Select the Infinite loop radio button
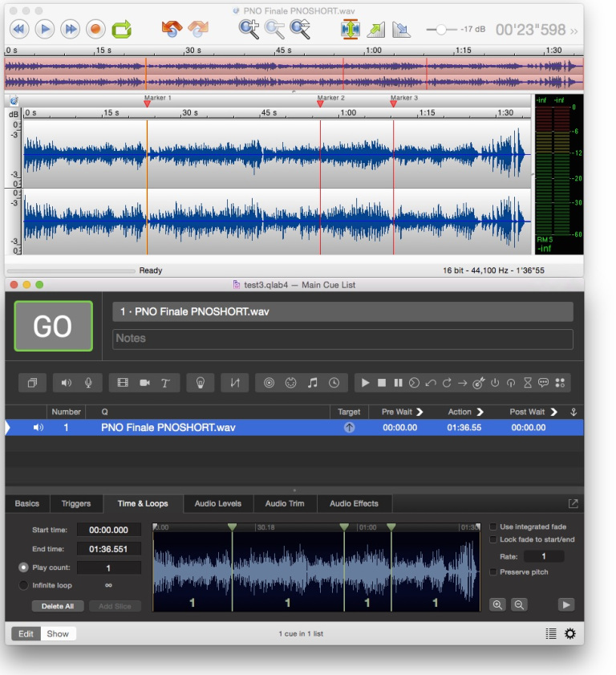Viewport: 616px width, 675px height. point(23,585)
